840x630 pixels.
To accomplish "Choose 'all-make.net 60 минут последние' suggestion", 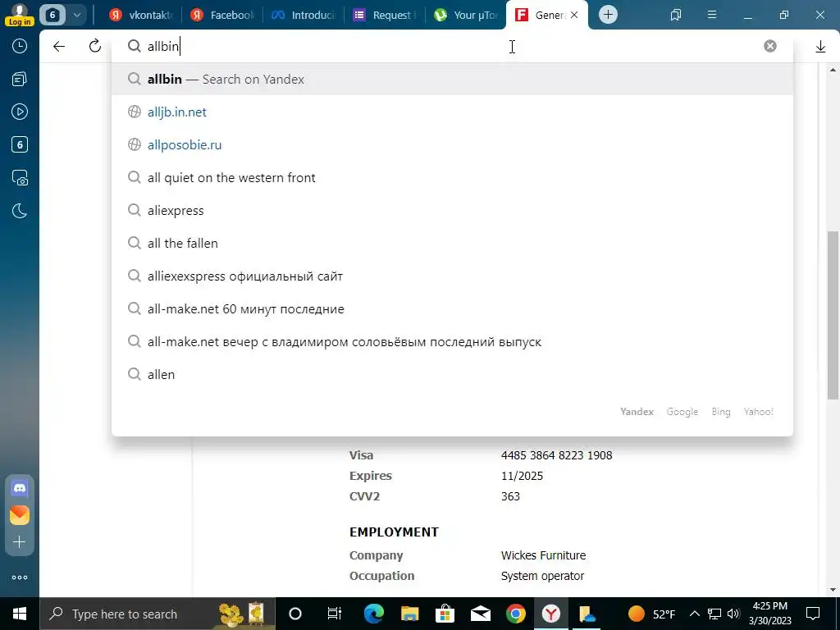I will click(452, 309).
